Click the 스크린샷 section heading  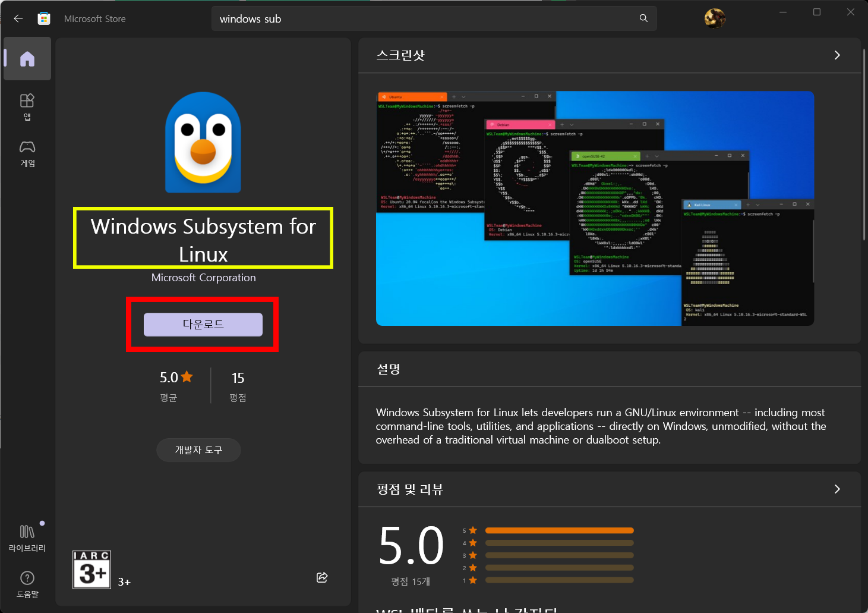tap(401, 55)
